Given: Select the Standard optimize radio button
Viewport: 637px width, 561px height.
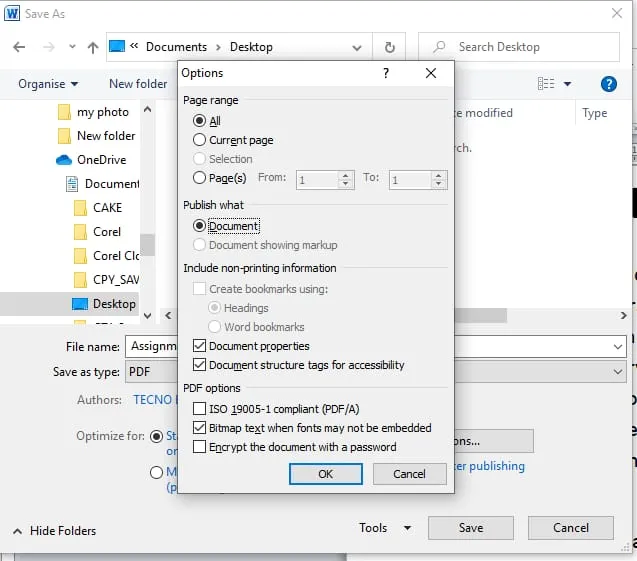Looking at the screenshot, I should pos(156,437).
